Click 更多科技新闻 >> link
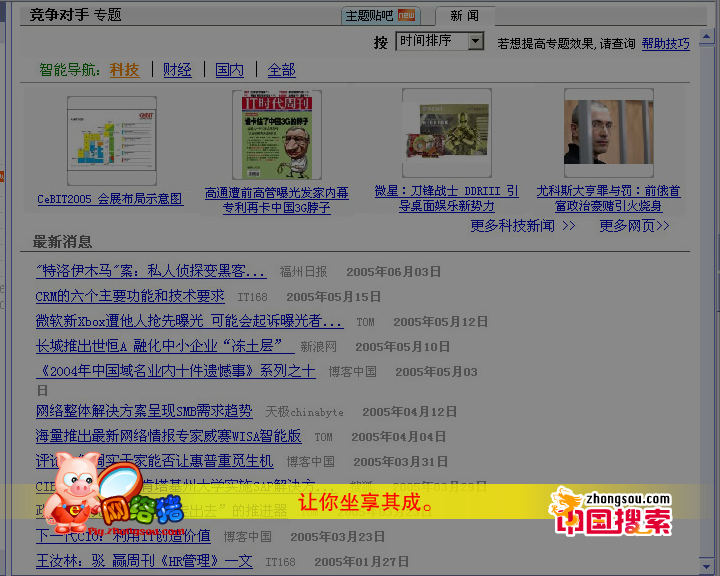The image size is (720, 576). tap(523, 226)
